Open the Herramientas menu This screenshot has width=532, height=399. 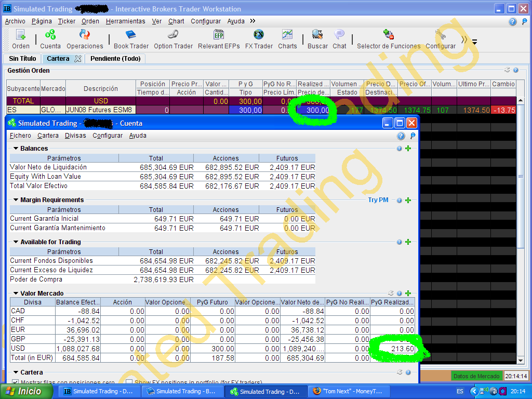tap(126, 21)
